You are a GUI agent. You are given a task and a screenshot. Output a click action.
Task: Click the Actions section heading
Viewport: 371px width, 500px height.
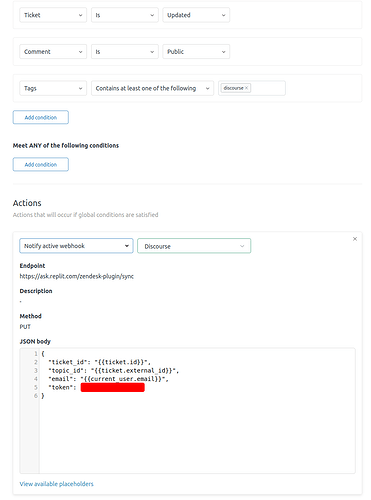(x=27, y=203)
